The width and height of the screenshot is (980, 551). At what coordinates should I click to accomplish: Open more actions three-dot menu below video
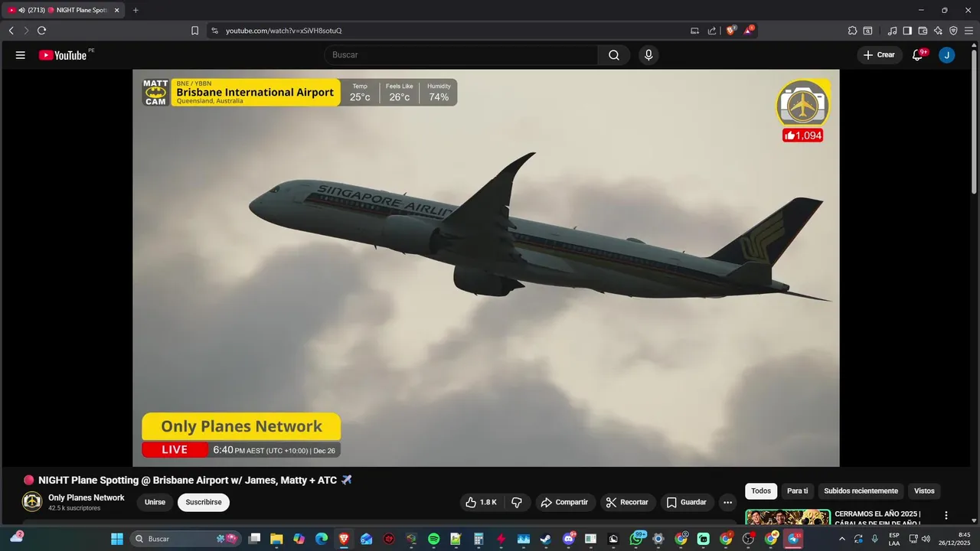coord(727,502)
